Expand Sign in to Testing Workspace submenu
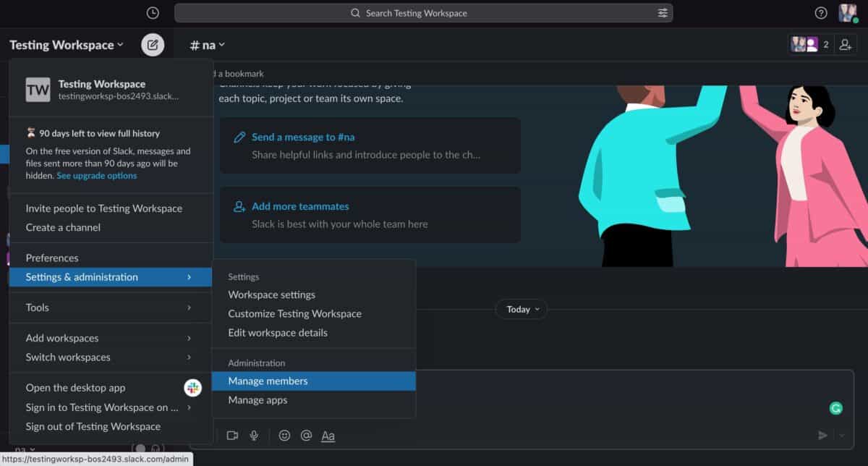The image size is (868, 466). coord(111,407)
